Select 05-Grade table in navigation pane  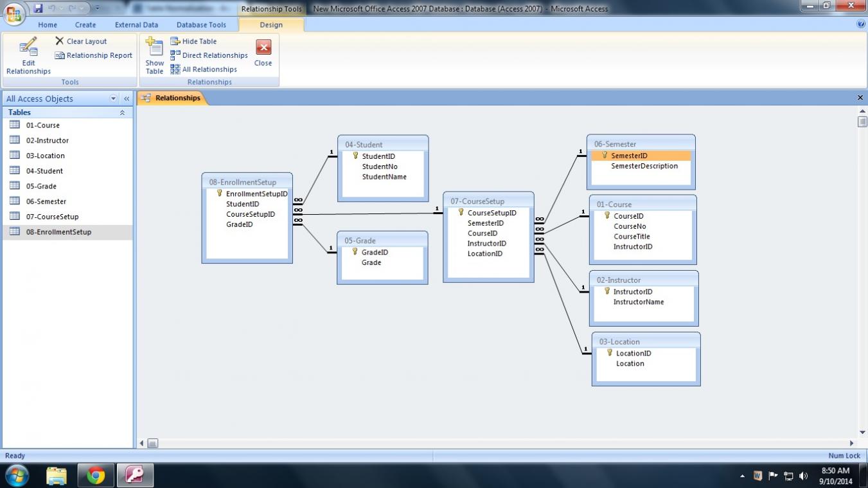[67, 186]
